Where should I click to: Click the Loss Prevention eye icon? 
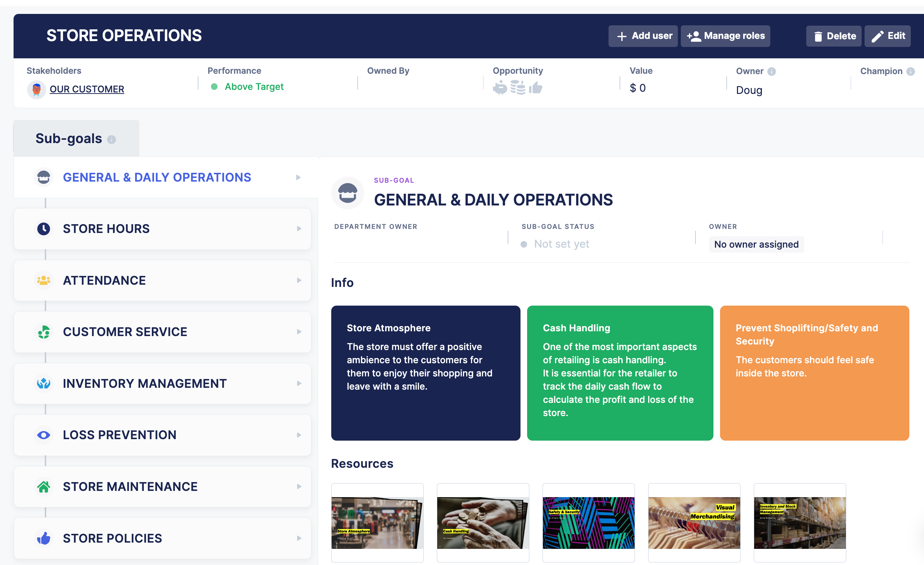tap(44, 435)
